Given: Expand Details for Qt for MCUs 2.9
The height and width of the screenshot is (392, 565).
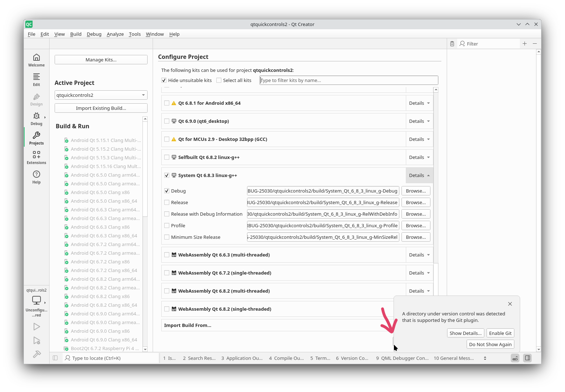Looking at the screenshot, I should coord(420,139).
